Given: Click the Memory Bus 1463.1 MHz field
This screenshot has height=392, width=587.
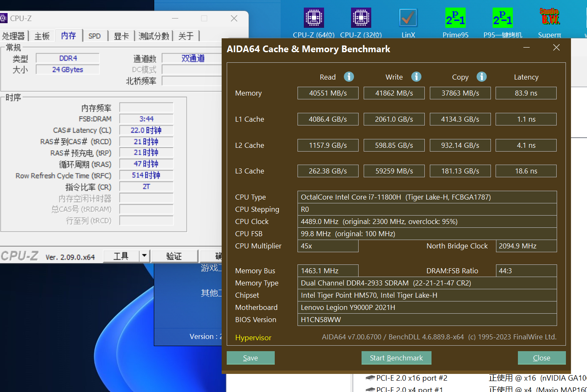Looking at the screenshot, I should tap(328, 271).
